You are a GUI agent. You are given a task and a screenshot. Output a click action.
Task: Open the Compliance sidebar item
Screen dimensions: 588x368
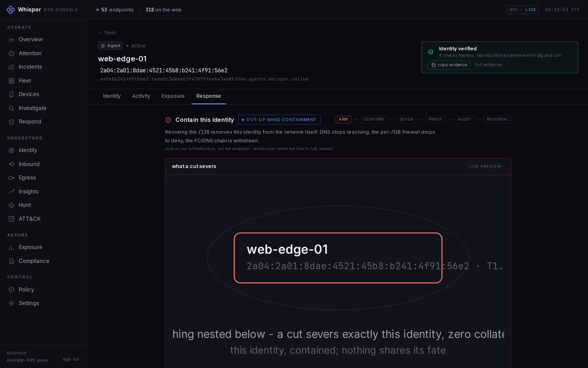tap(34, 261)
